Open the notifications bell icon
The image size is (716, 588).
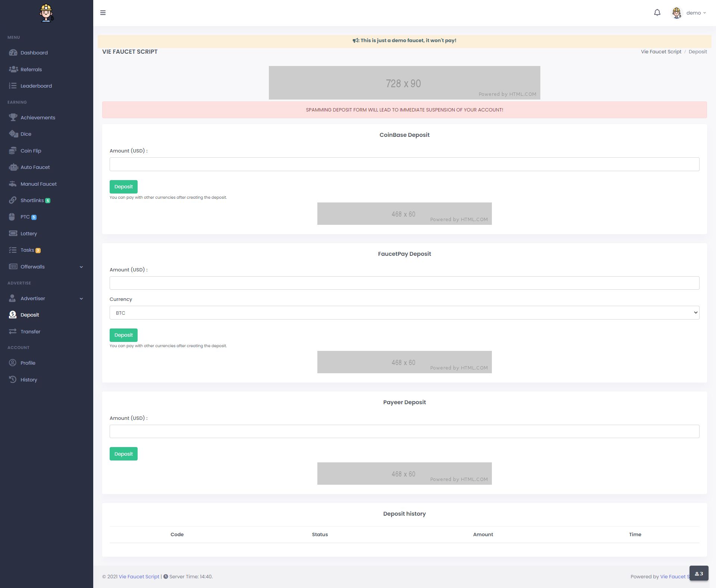pos(657,13)
